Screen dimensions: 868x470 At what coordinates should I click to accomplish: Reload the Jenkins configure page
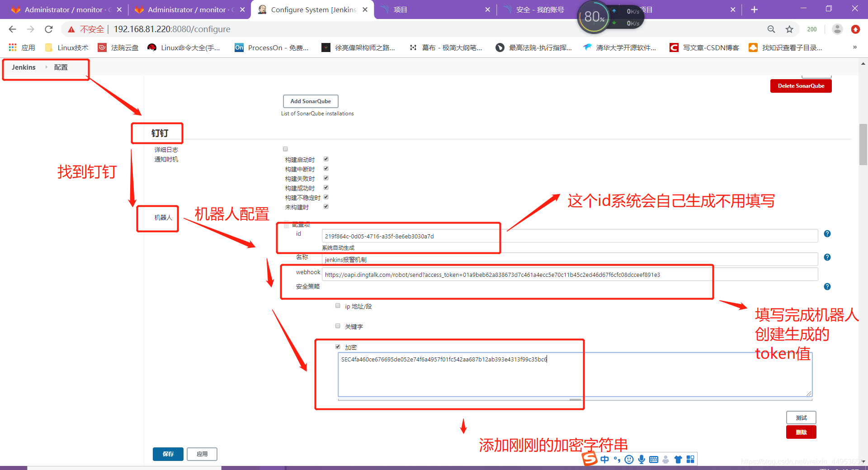pos(49,29)
